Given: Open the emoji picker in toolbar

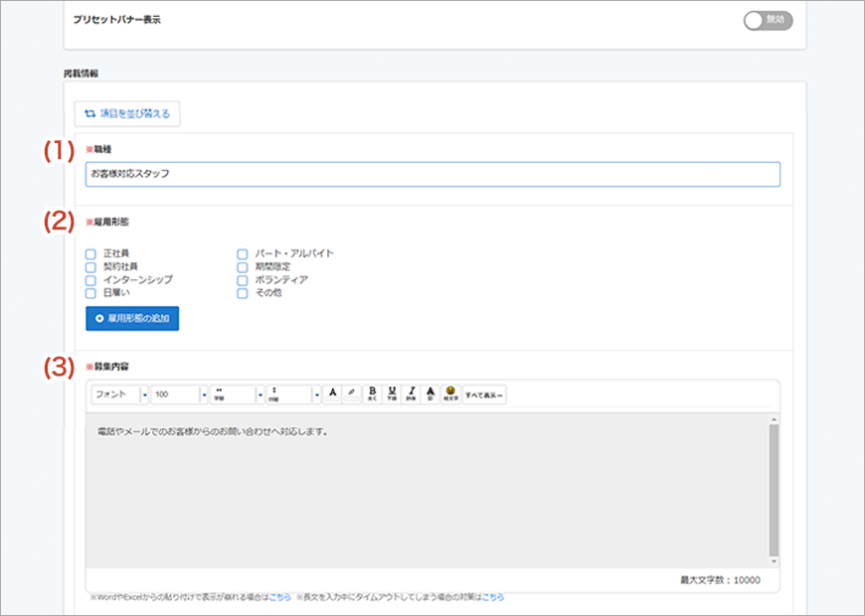Looking at the screenshot, I should coord(450,394).
